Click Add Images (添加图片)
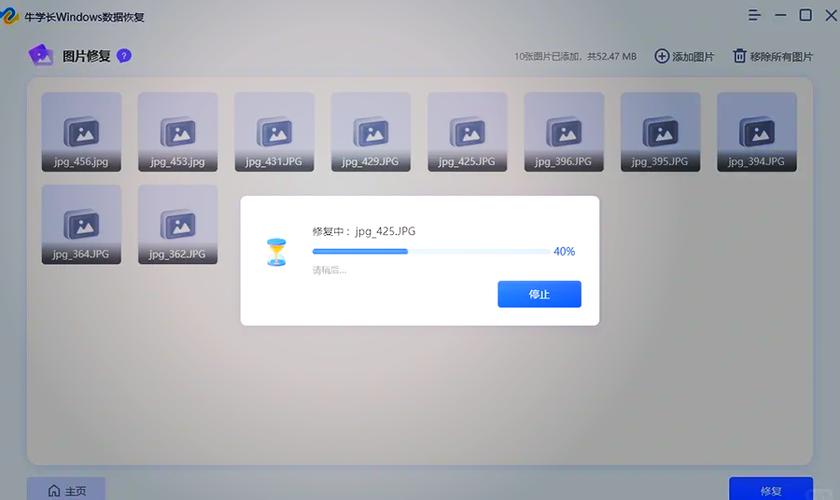This screenshot has height=500, width=840. click(x=684, y=56)
